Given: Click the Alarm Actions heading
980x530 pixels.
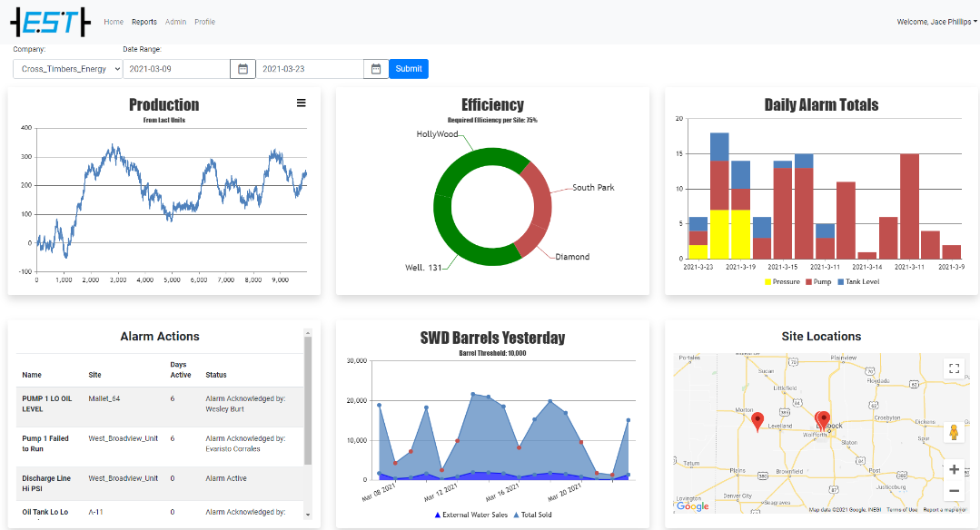Looking at the screenshot, I should [x=160, y=337].
